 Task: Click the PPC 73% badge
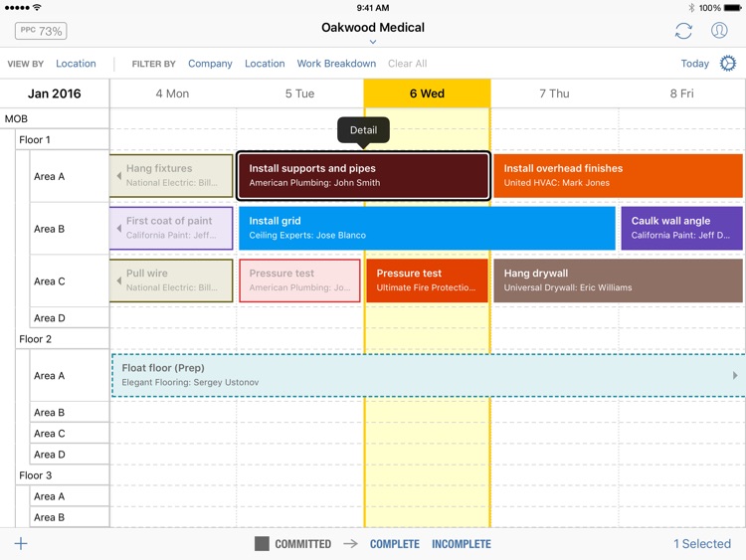coord(41,31)
